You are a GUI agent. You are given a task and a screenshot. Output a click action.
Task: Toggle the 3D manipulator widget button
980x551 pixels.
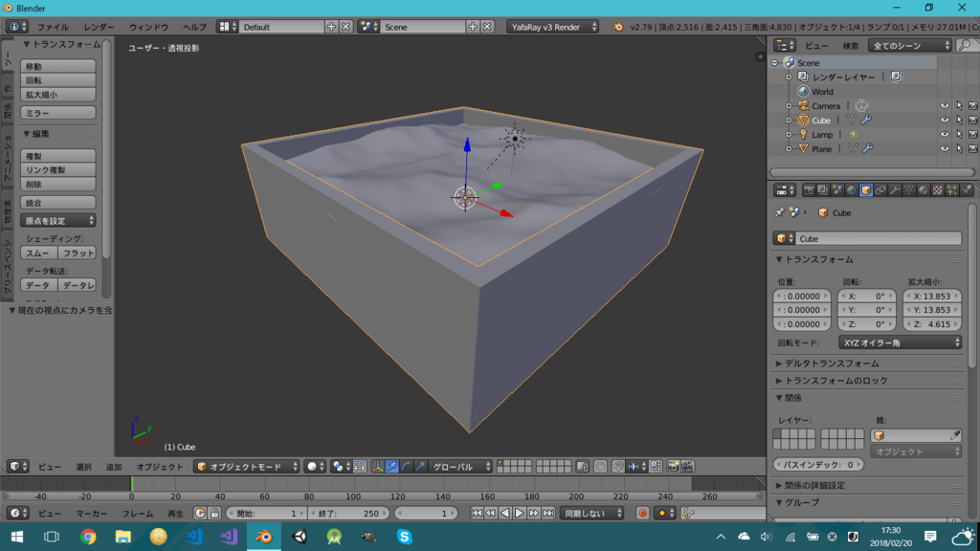(377, 466)
